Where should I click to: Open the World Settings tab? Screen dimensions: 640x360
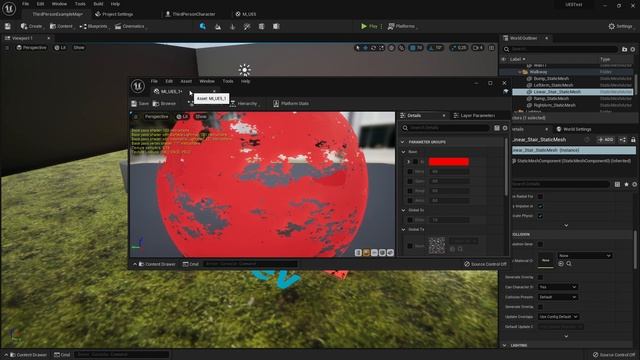coord(573,129)
